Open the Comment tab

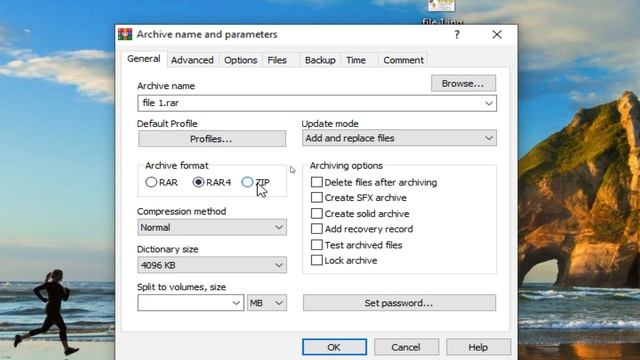(403, 60)
